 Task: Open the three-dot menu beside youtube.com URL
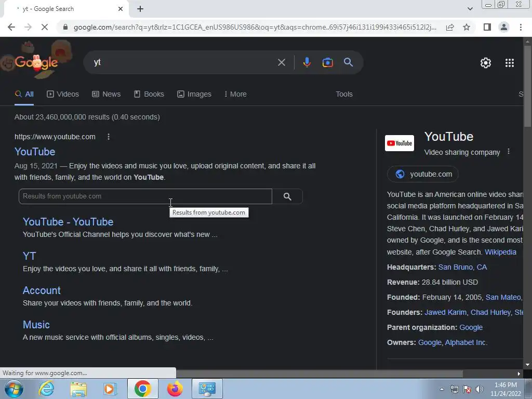[x=109, y=137]
